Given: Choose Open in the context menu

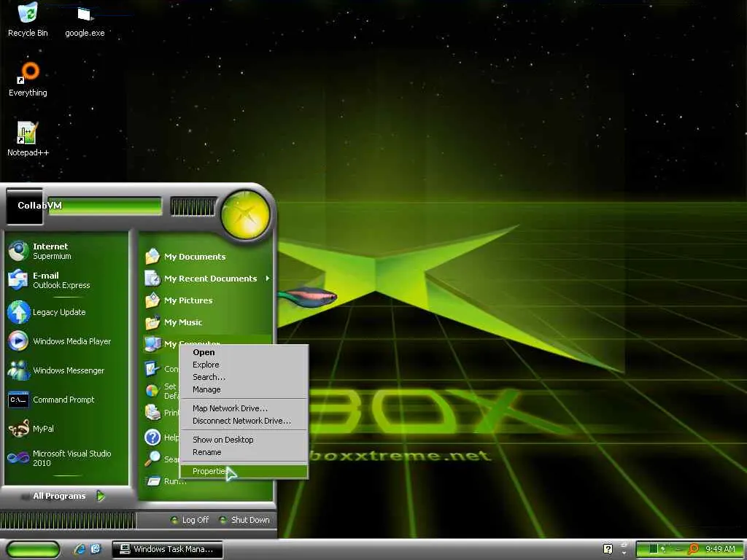Looking at the screenshot, I should pyautogui.click(x=244, y=352).
